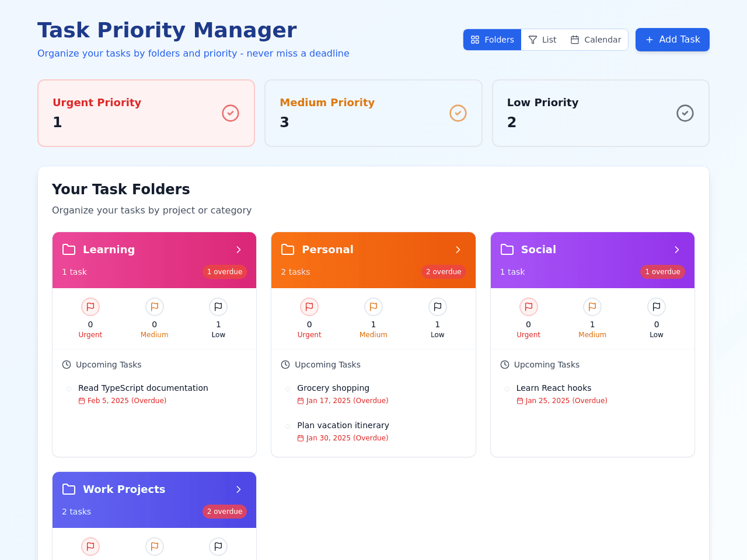Open the Learn React hooks task
This screenshot has width=747, height=560.
pyautogui.click(x=554, y=388)
